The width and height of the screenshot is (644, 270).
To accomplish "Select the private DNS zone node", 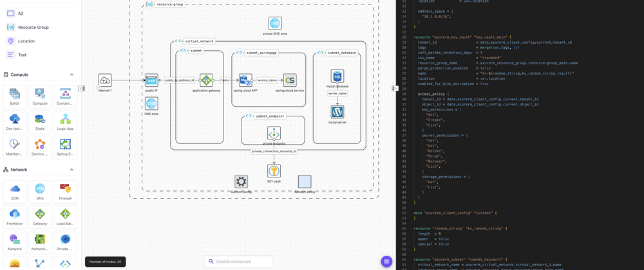I will (x=275, y=24).
